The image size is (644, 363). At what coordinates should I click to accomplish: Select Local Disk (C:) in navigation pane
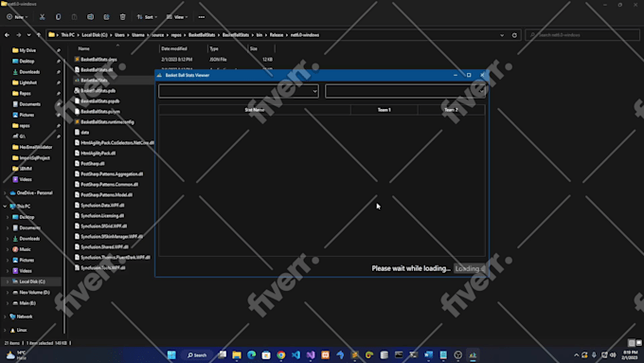32,281
